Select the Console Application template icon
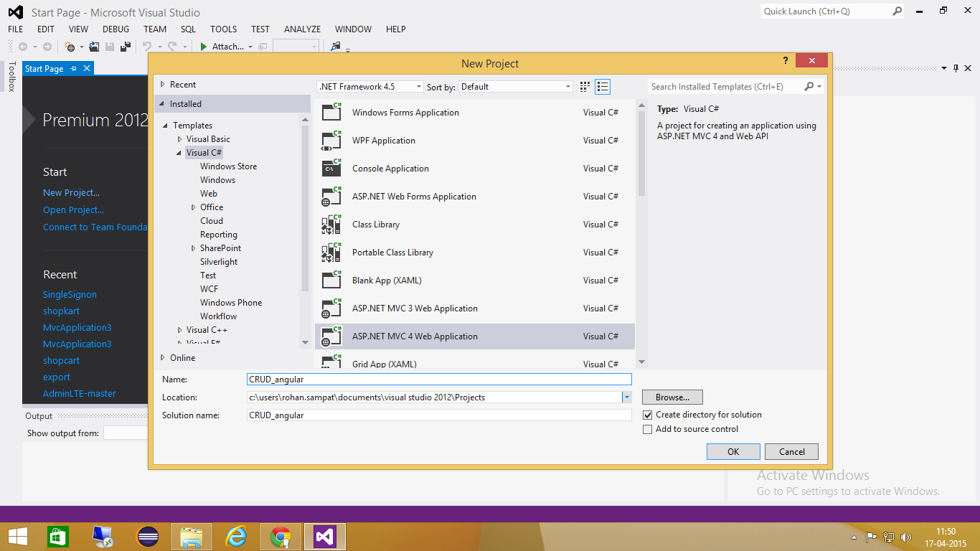The height and width of the screenshot is (551, 980). (x=331, y=168)
